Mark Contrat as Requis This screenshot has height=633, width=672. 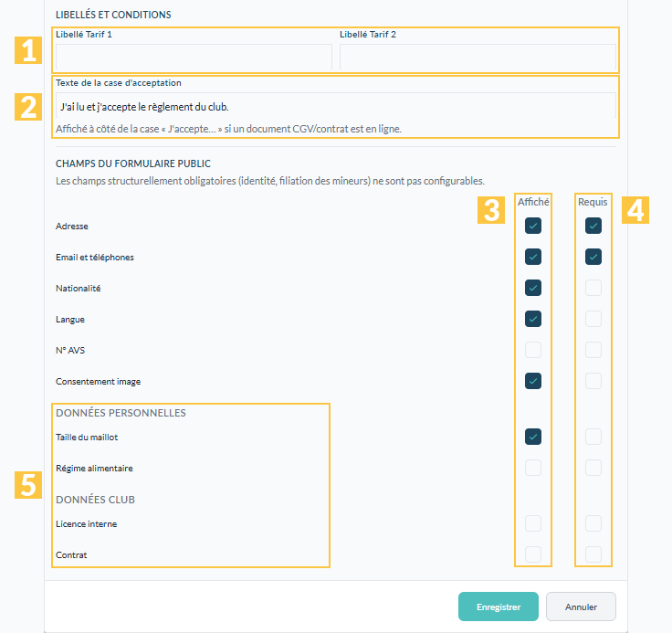pos(593,554)
